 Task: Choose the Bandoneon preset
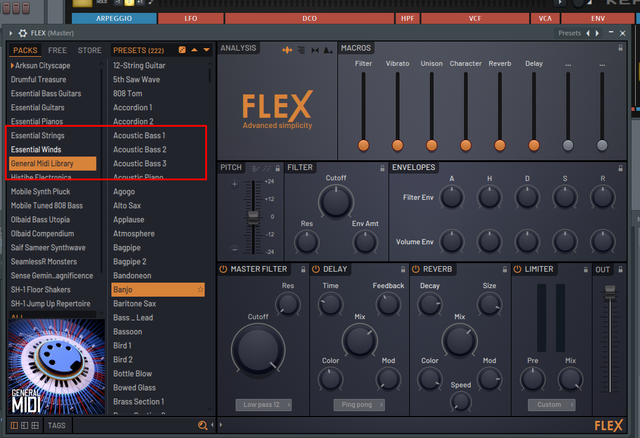click(x=132, y=276)
